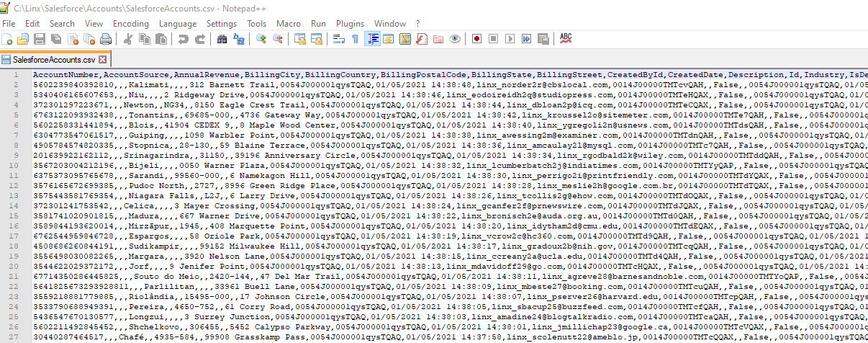868x343 pixels.
Task: Expand the Settings menu
Action: [221, 24]
